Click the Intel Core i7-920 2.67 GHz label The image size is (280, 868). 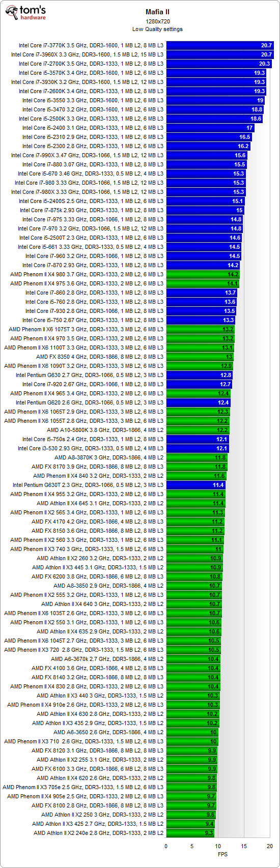[93, 384]
